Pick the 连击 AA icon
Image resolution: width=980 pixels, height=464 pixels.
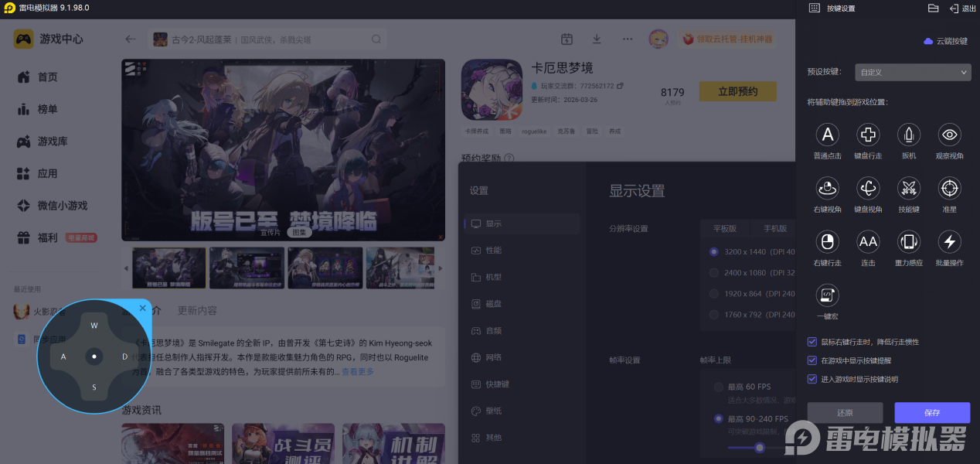[x=868, y=241]
